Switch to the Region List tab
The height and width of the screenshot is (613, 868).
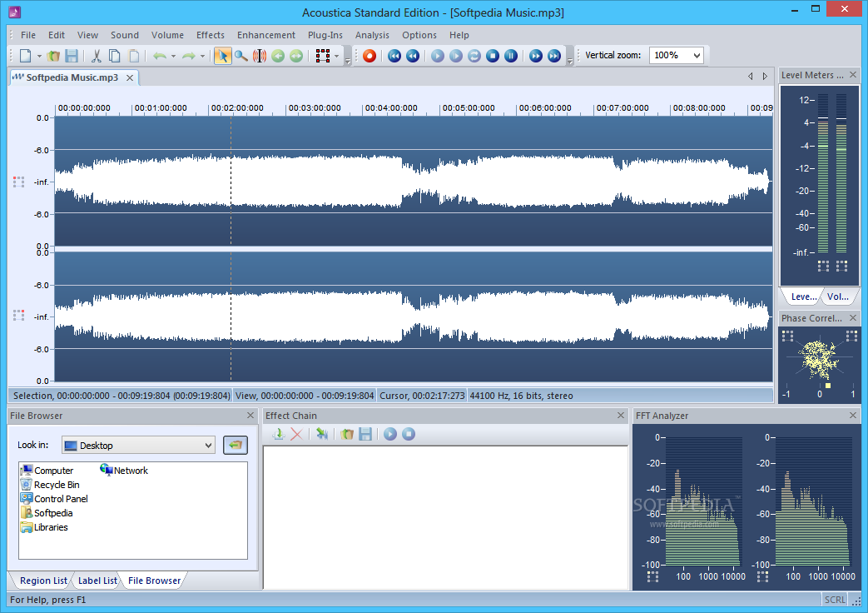(x=43, y=581)
